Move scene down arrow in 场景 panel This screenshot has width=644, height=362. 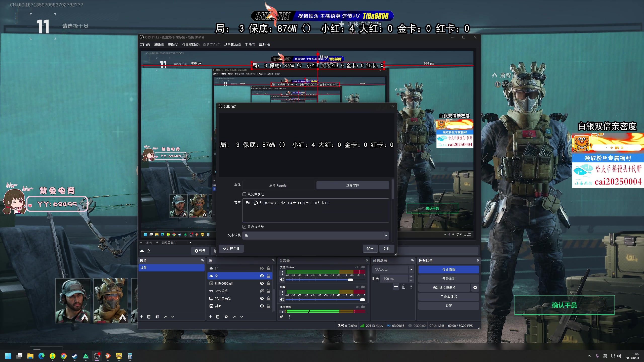point(173,317)
